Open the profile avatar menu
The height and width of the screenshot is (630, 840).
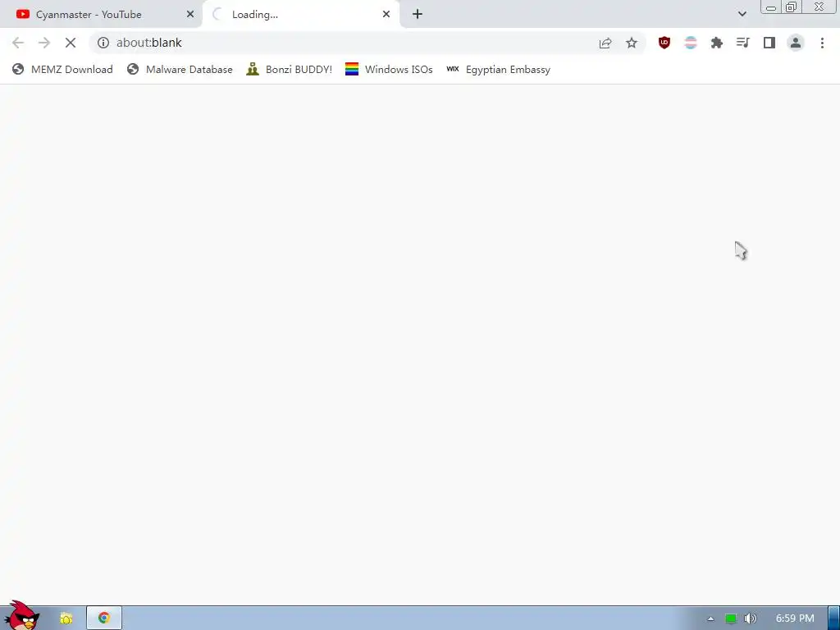pyautogui.click(x=796, y=43)
